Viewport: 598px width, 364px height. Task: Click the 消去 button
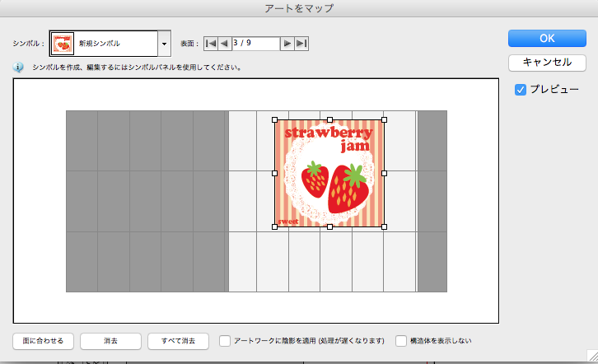110,341
